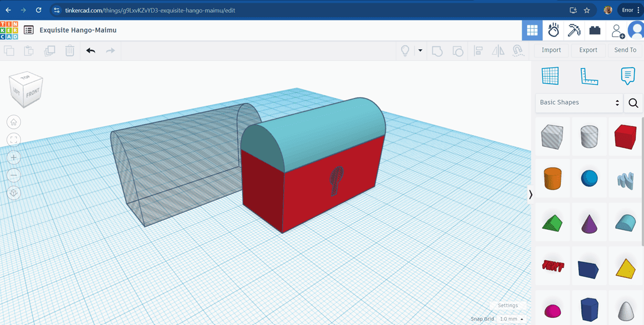Select the Ruler tool
The width and height of the screenshot is (644, 325).
[589, 76]
